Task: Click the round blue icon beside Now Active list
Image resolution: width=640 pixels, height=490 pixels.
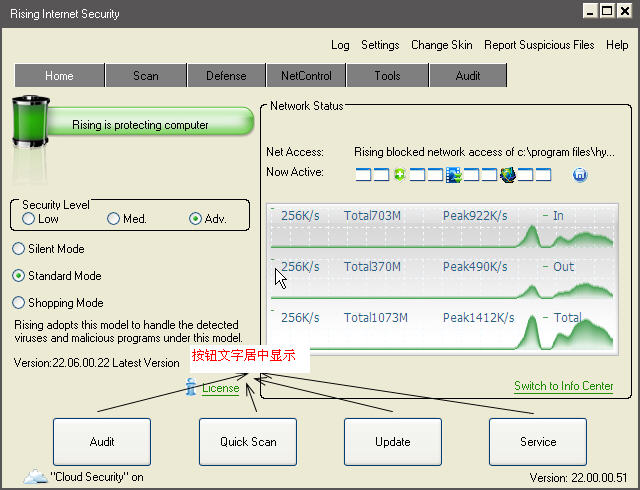Action: (579, 175)
